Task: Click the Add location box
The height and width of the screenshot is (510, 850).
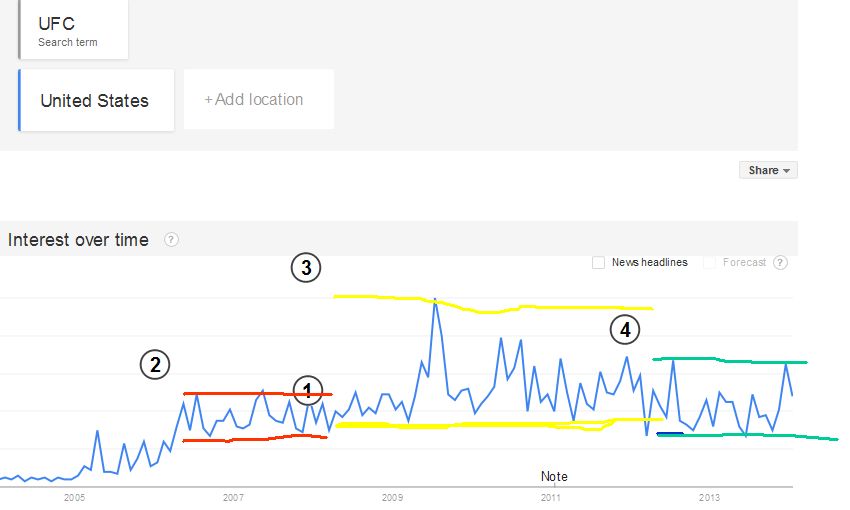Action: click(x=258, y=100)
